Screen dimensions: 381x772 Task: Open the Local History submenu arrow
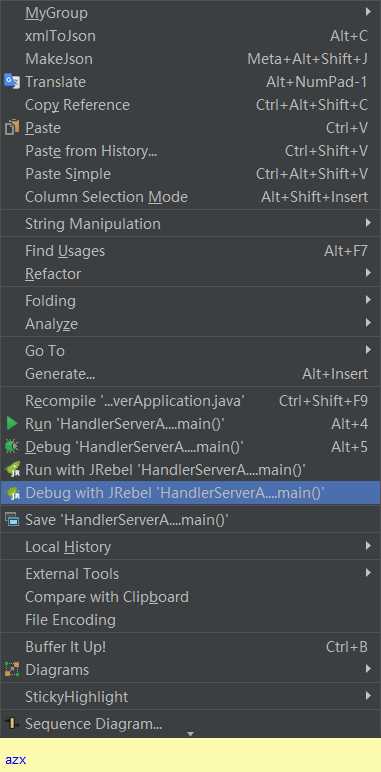click(x=368, y=546)
